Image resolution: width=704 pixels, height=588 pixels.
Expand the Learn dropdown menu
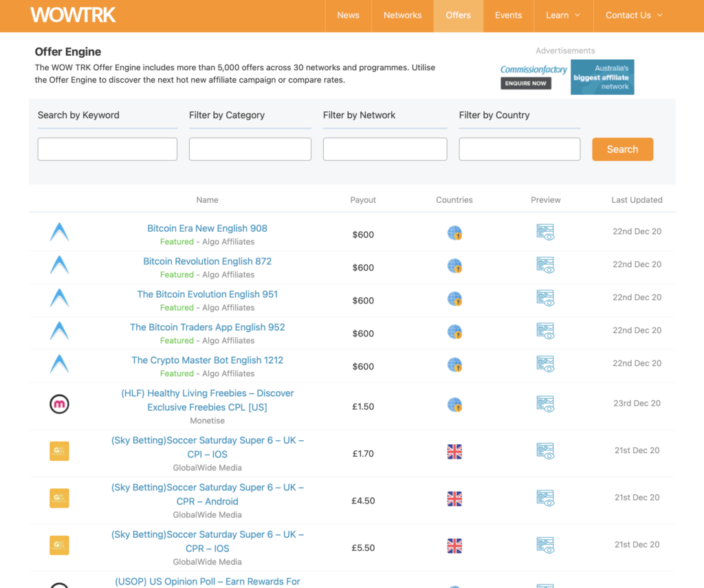tap(563, 15)
